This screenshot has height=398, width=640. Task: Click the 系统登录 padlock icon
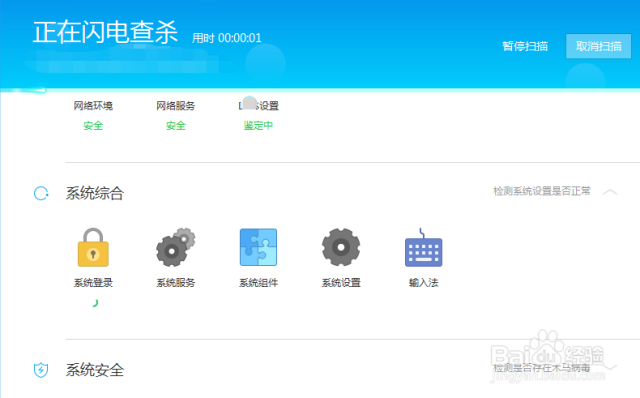(93, 247)
